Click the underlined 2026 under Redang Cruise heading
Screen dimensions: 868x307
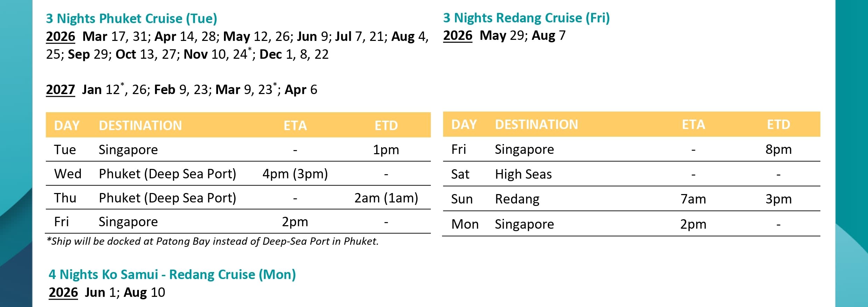pyautogui.click(x=457, y=36)
